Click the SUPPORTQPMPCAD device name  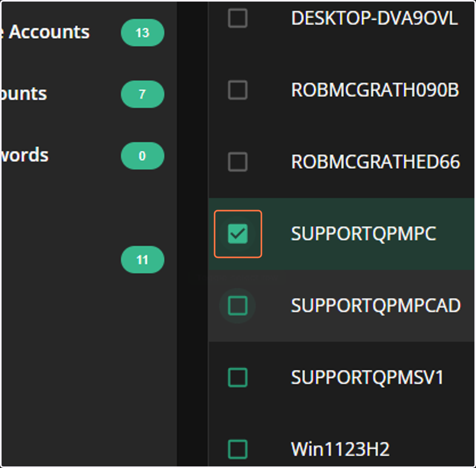[376, 306]
